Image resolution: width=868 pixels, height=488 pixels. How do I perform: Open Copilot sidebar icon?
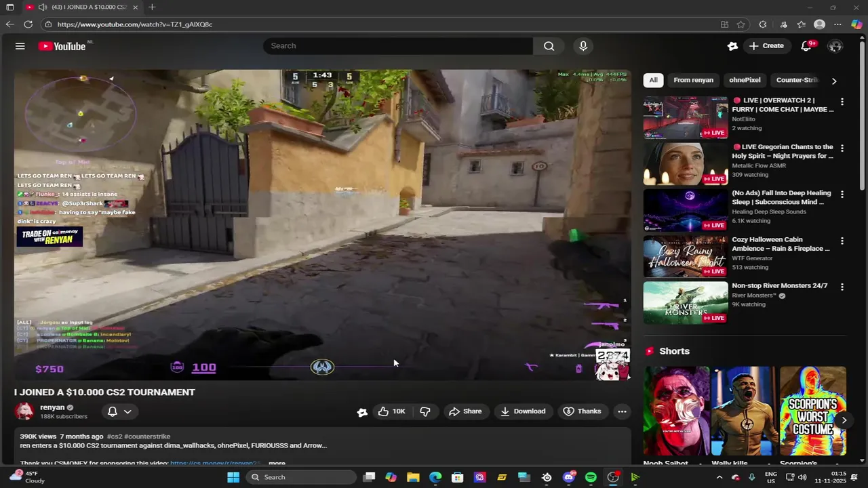(856, 24)
